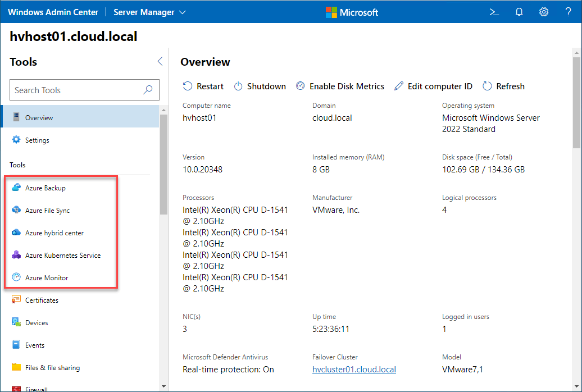Click the Azure Backup cloud icon
The image size is (582, 392).
click(16, 188)
